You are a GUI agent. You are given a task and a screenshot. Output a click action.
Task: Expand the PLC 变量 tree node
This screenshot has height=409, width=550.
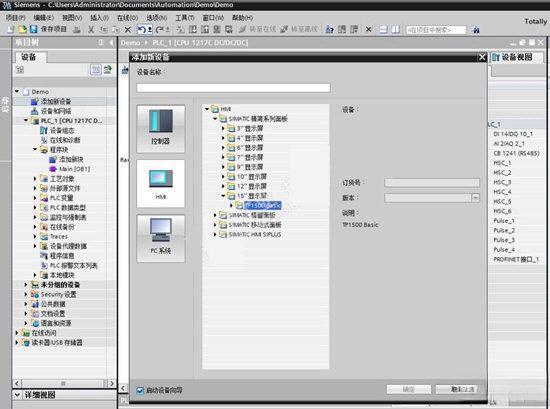(x=35, y=198)
